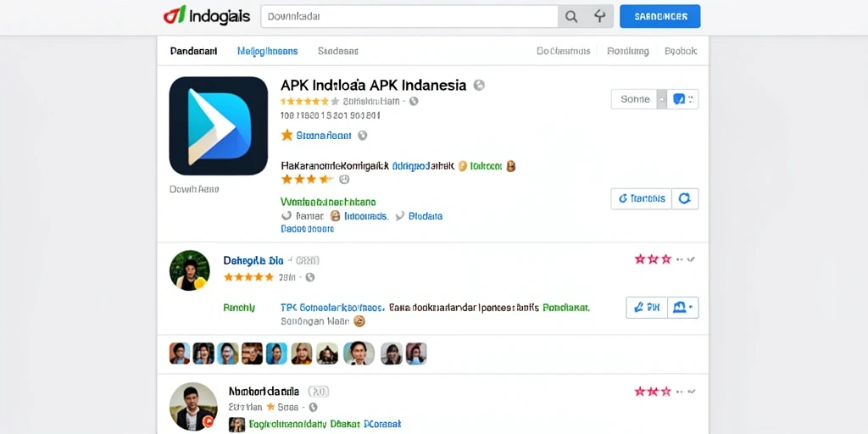Screen dimensions: 868x434
Task: Click the brown emoji icon after Idkoon
Action: coord(511,165)
